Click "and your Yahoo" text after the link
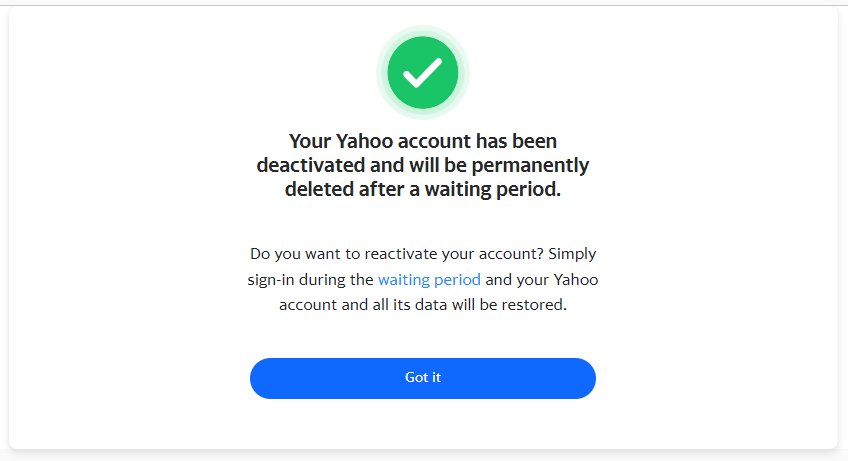The height and width of the screenshot is (461, 848). (x=542, y=280)
